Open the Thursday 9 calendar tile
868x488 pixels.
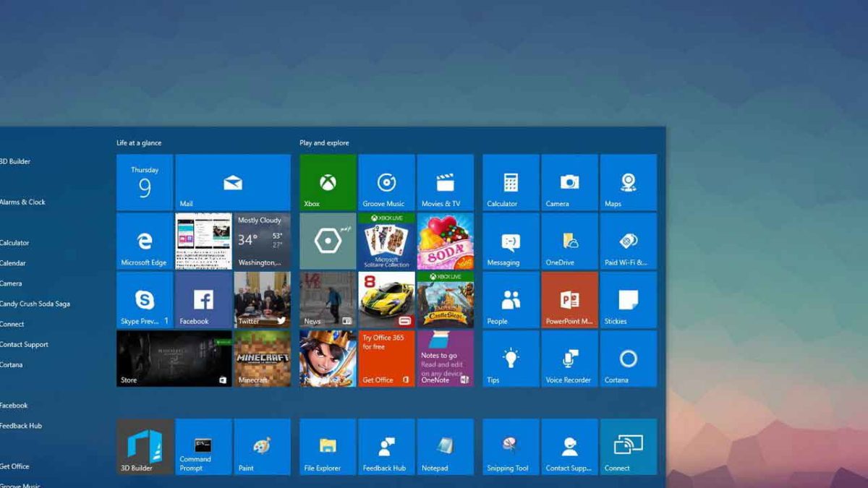click(145, 182)
